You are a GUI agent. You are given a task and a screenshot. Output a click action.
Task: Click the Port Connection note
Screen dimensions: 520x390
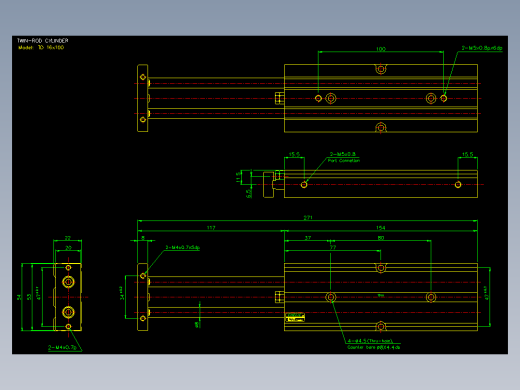(x=344, y=161)
